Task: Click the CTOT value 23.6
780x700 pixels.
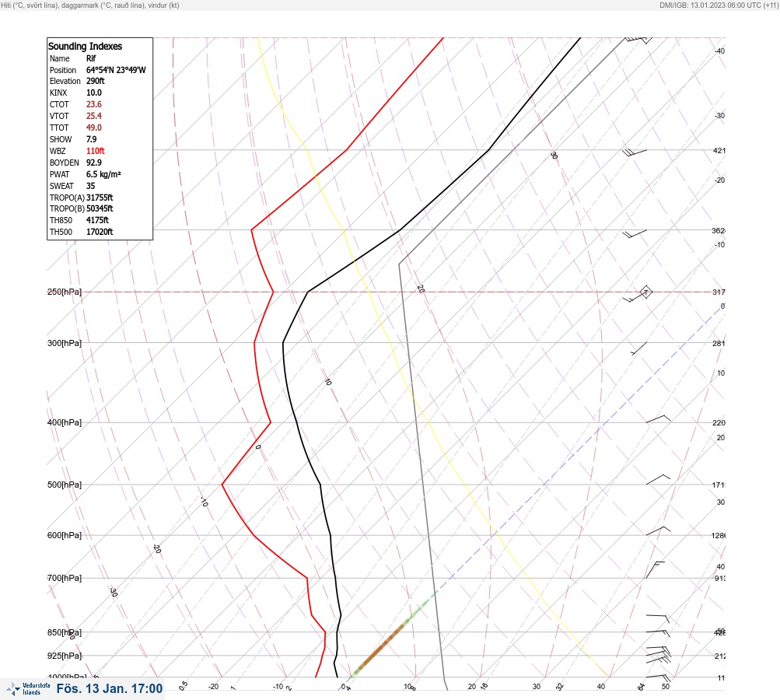Action: [x=94, y=104]
